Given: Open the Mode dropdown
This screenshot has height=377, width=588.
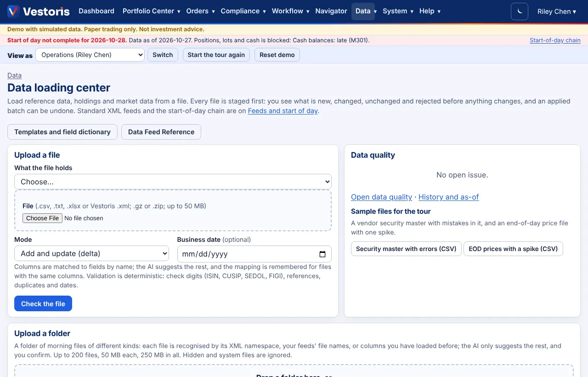Looking at the screenshot, I should pos(92,253).
